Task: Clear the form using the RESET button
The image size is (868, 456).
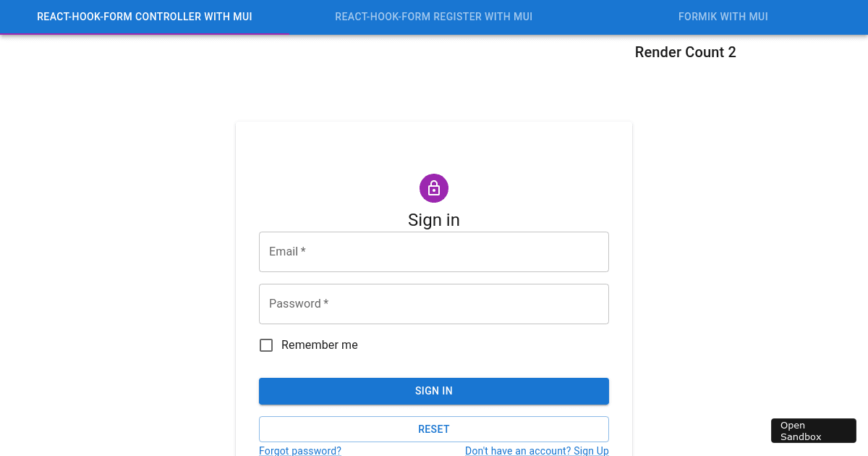Action: pos(434,429)
